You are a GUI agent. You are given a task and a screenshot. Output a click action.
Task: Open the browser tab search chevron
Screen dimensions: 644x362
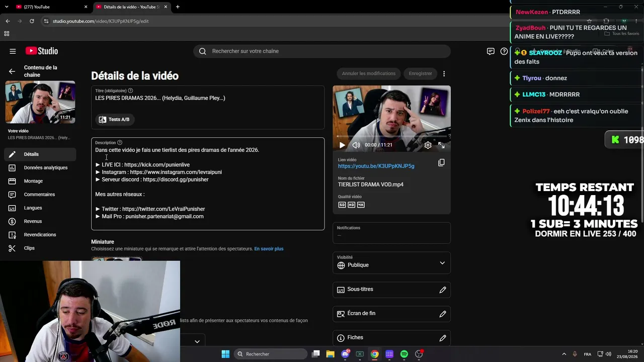[x=6, y=7]
